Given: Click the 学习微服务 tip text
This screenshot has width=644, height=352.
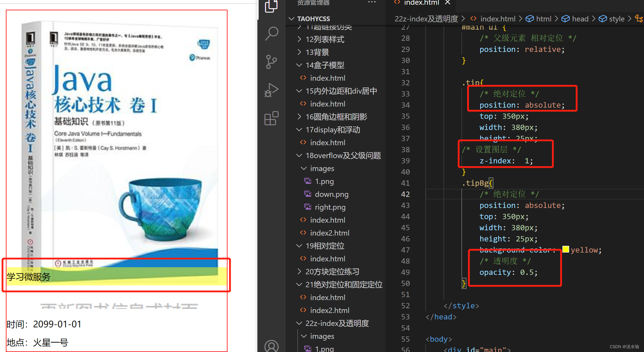Looking at the screenshot, I should click(28, 277).
